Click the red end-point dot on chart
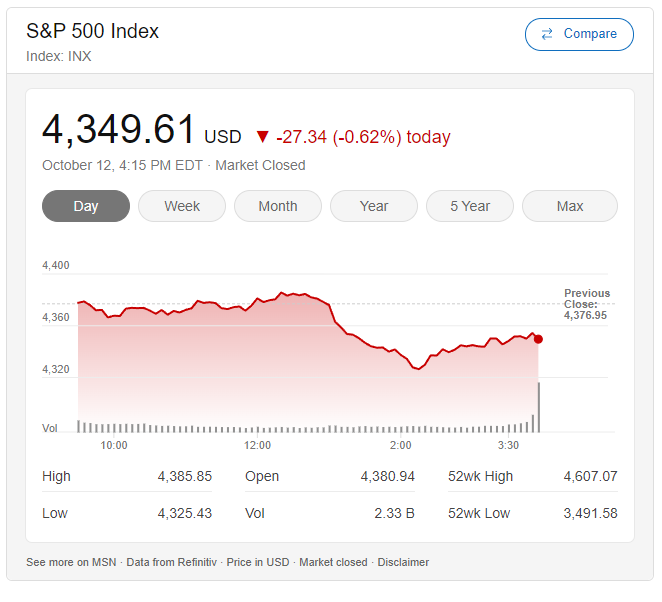 coord(538,339)
